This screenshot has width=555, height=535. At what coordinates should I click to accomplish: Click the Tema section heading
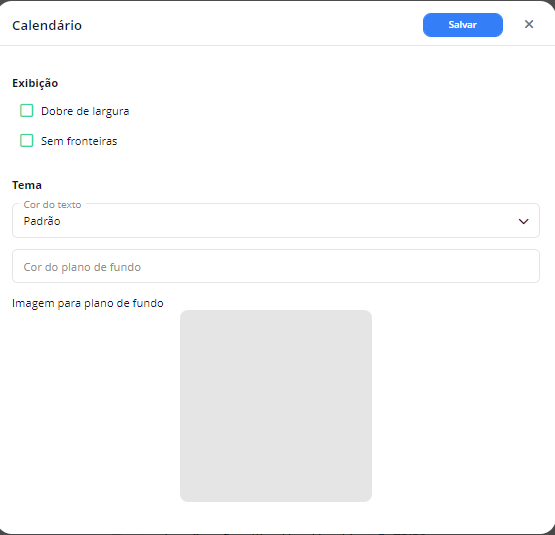[27, 185]
